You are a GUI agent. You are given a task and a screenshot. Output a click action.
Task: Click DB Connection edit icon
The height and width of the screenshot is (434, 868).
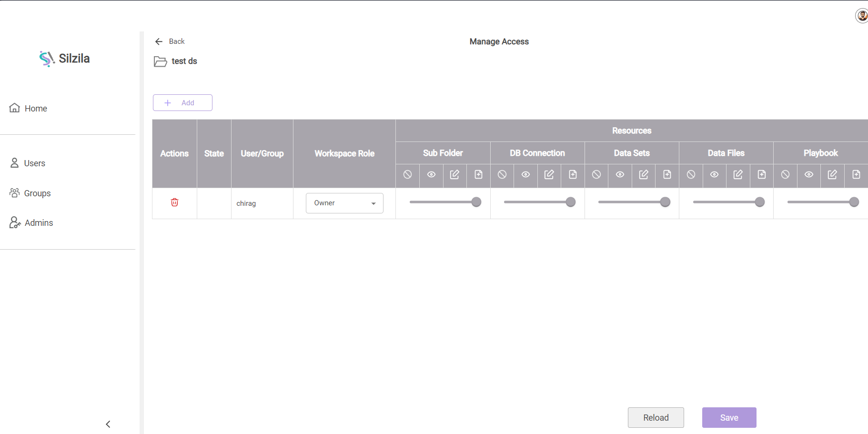[x=549, y=174]
